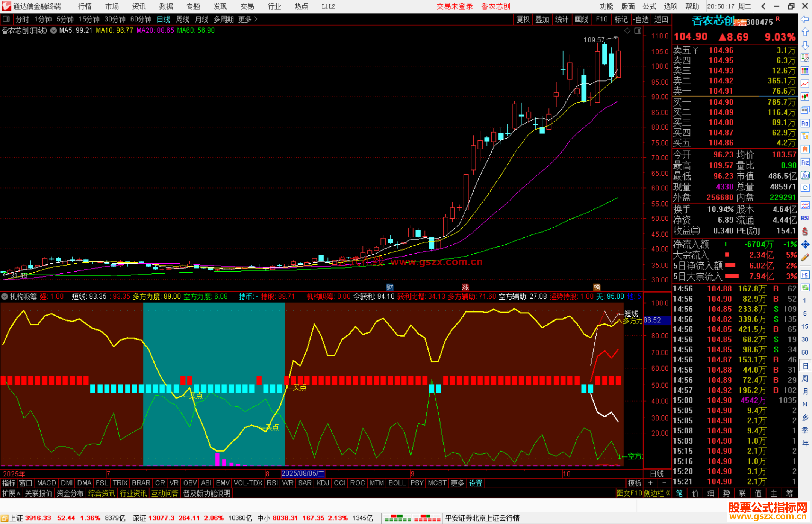The height and width of the screenshot is (524, 812).
Task: Switch to the 周线 period tab
Action: 183,19
